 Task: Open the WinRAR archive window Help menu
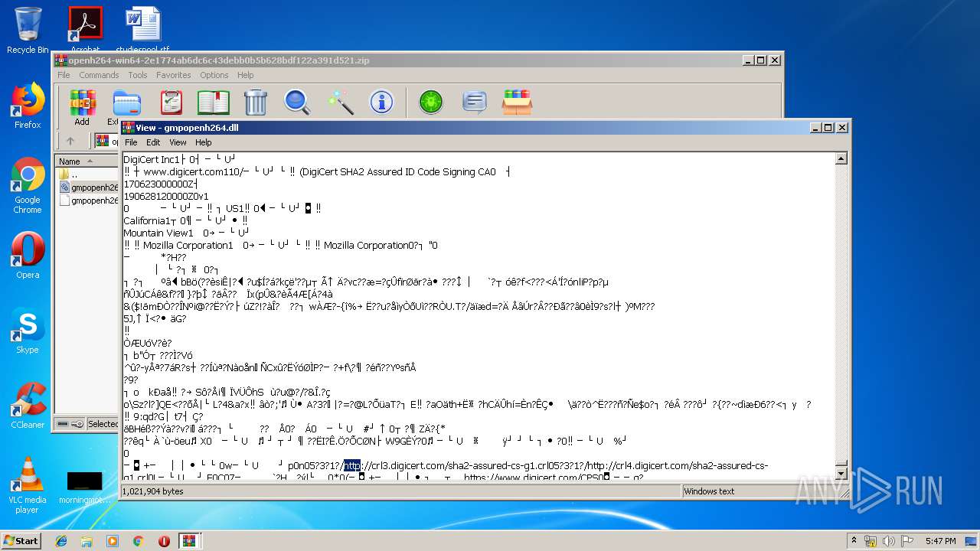(x=245, y=75)
